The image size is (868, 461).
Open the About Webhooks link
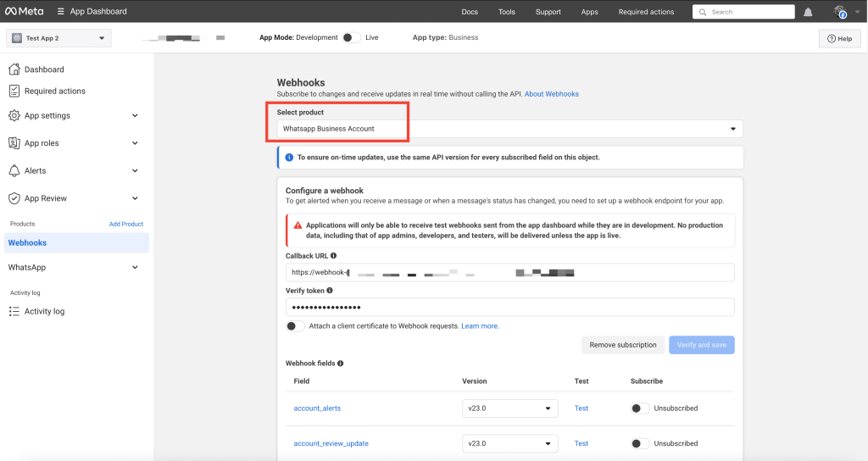pos(551,94)
